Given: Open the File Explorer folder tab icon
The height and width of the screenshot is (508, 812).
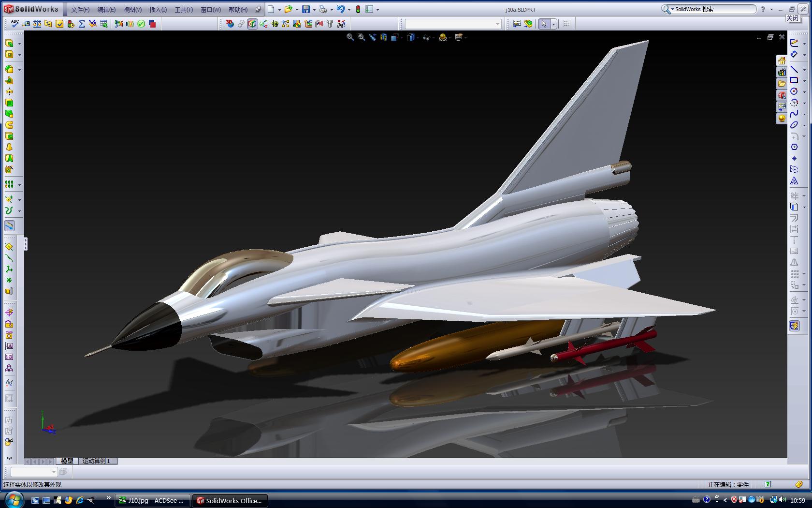Looking at the screenshot, I should (x=782, y=84).
